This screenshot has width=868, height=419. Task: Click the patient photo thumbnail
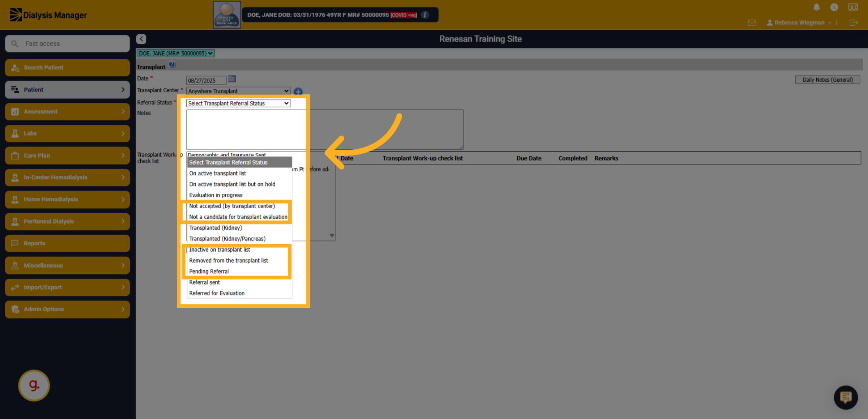[227, 15]
